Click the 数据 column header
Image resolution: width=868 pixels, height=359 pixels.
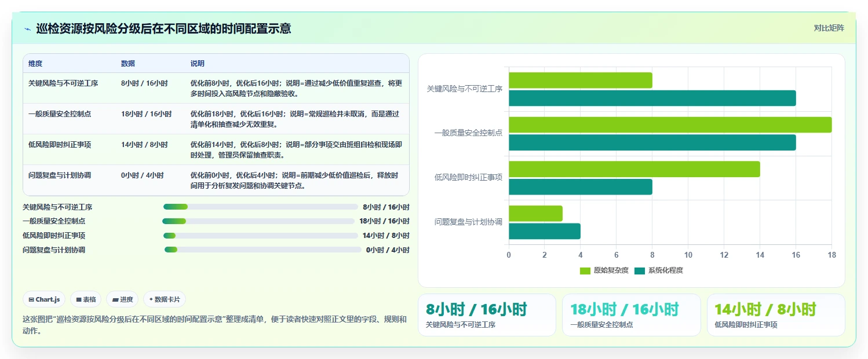point(128,64)
